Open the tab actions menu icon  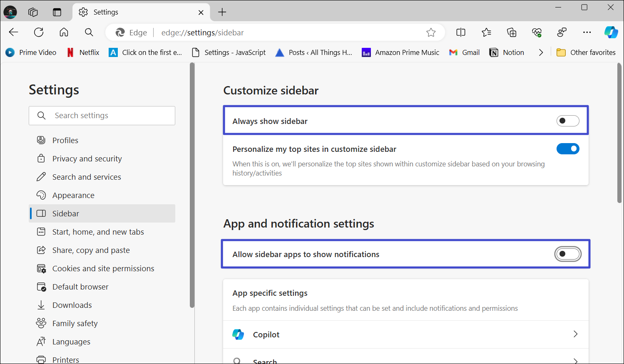57,12
